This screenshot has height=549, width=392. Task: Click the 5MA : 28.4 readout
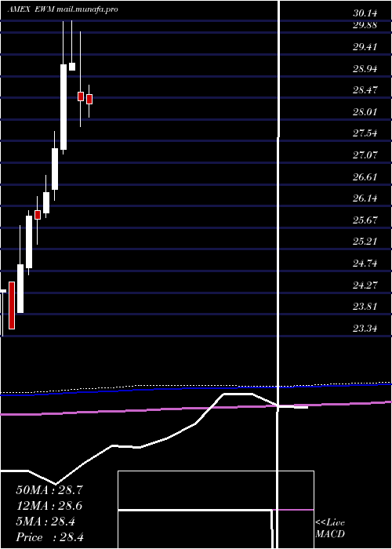tap(45, 522)
